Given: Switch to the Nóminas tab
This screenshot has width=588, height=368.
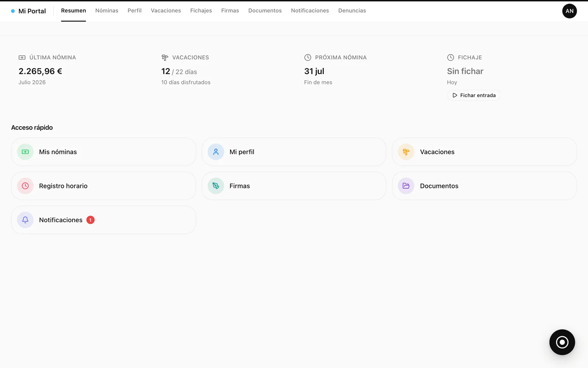Looking at the screenshot, I should 107,11.
